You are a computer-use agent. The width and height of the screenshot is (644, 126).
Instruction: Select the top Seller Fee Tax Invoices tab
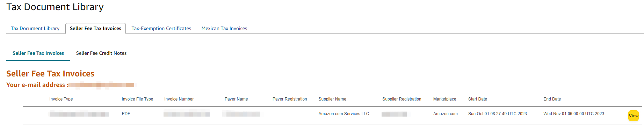click(x=95, y=28)
